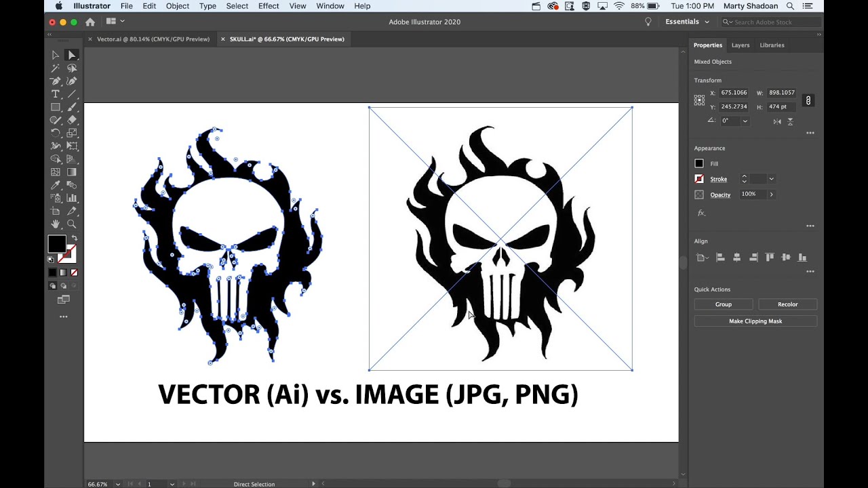Flip selection horizontally in Transform
Screen dimensions: 868x488
(x=777, y=121)
